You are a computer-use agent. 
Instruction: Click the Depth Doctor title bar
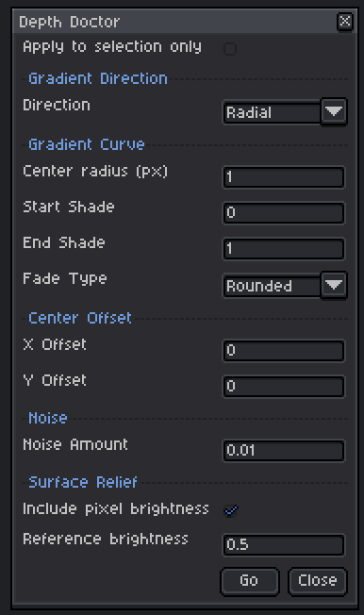click(174, 22)
